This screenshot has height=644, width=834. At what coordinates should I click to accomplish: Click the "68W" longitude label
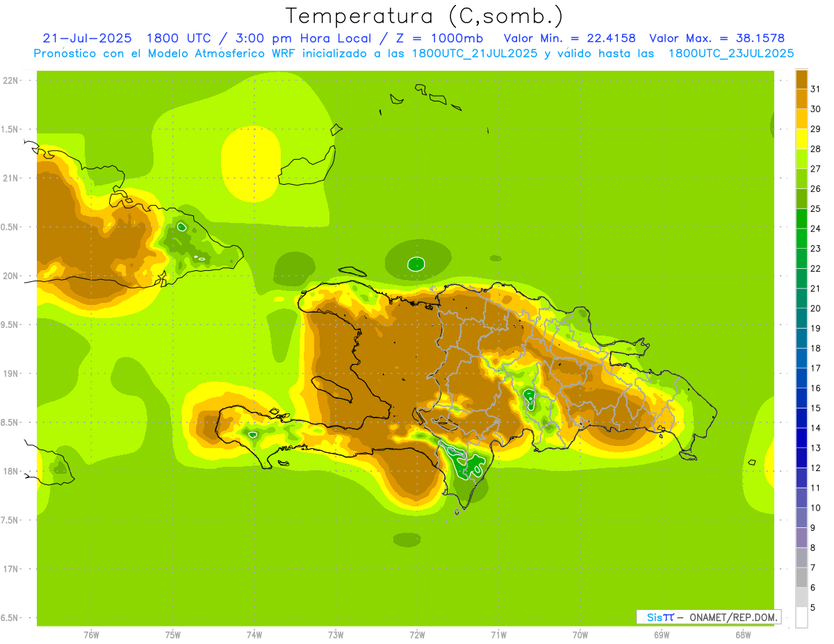click(x=743, y=635)
